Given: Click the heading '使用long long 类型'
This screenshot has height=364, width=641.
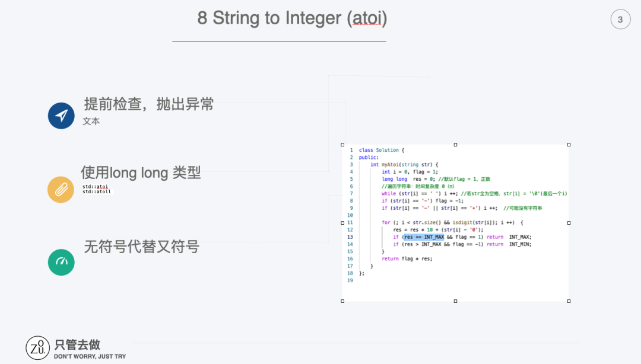Looking at the screenshot, I should pos(141,173).
